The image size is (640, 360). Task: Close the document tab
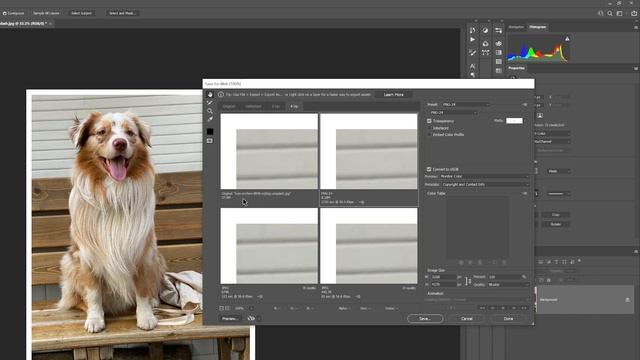[50, 24]
